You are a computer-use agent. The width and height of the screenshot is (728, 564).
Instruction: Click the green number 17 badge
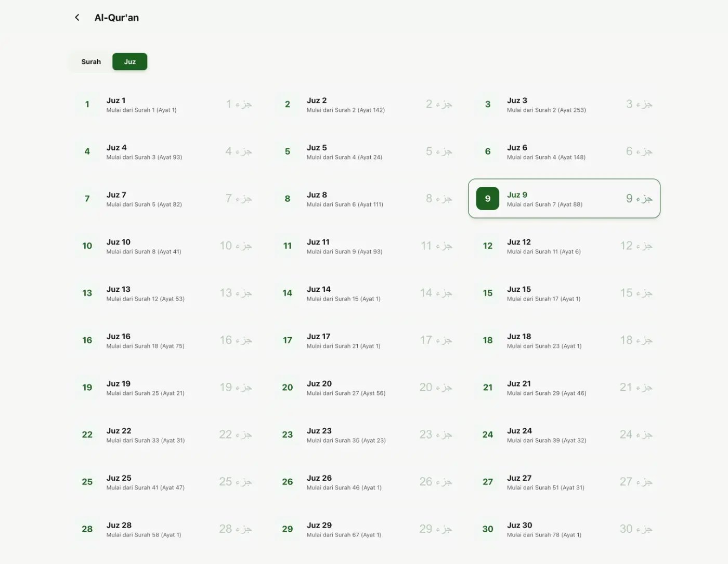[x=288, y=340]
